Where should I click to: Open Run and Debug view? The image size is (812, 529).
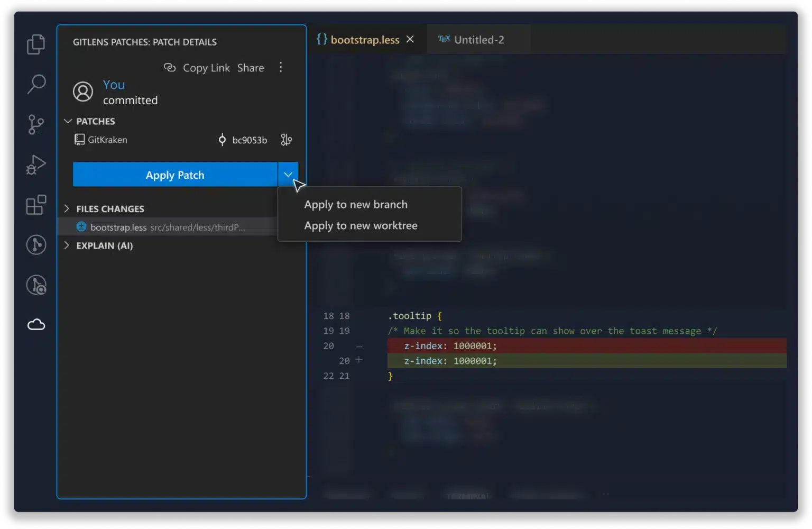pyautogui.click(x=36, y=165)
